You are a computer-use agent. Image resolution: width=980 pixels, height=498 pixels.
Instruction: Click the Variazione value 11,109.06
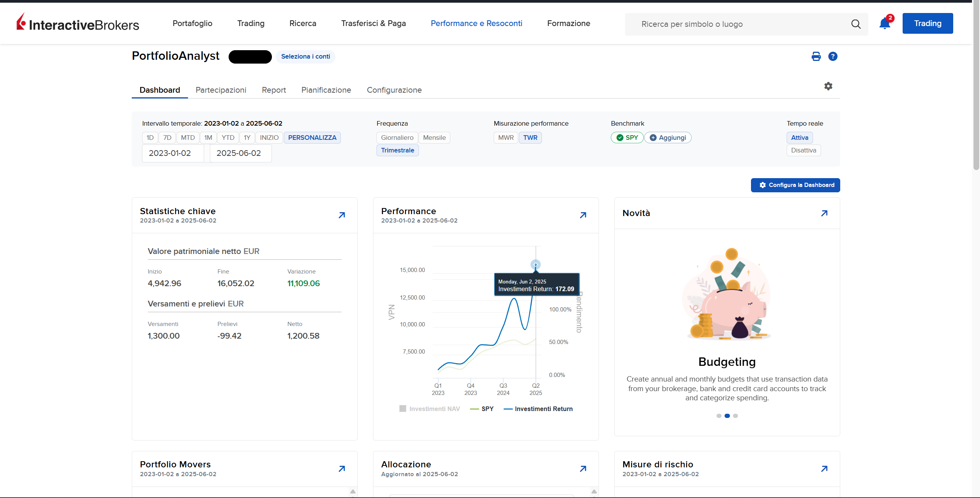[304, 283]
